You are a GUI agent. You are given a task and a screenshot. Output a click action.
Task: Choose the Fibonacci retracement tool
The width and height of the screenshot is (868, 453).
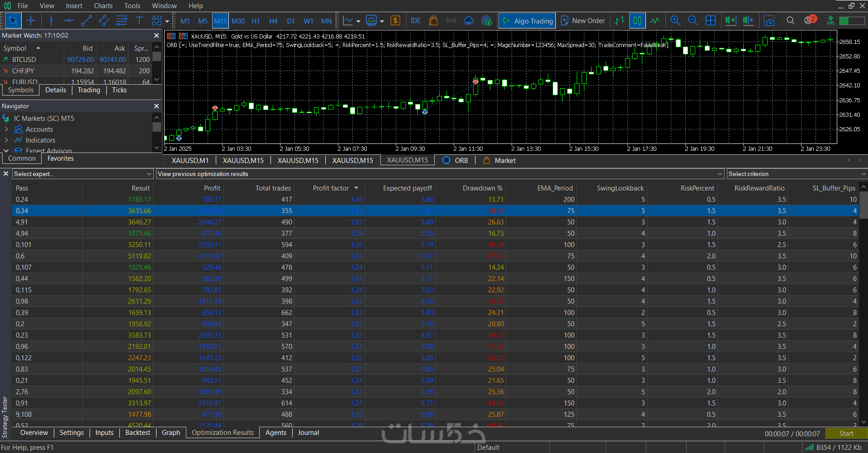tap(122, 21)
